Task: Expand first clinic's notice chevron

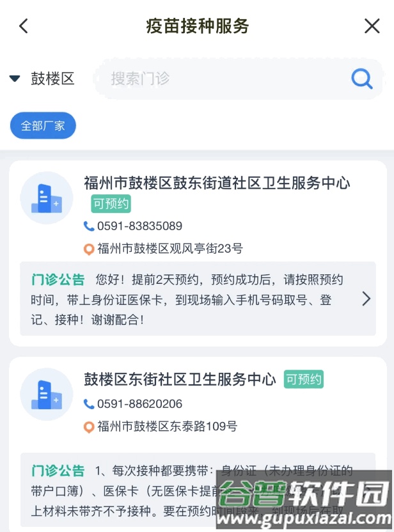Action: (366, 299)
